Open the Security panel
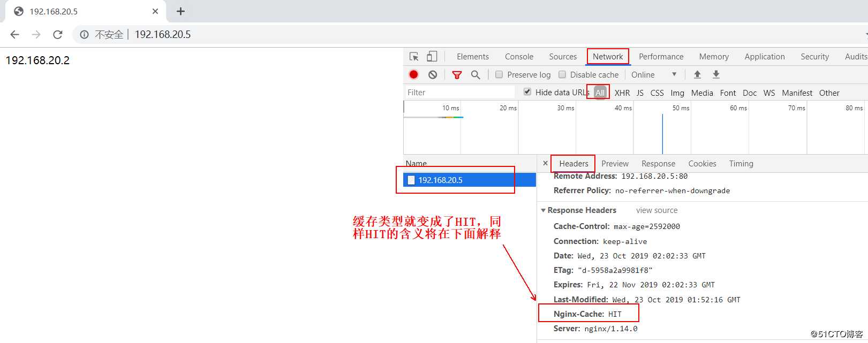 814,57
